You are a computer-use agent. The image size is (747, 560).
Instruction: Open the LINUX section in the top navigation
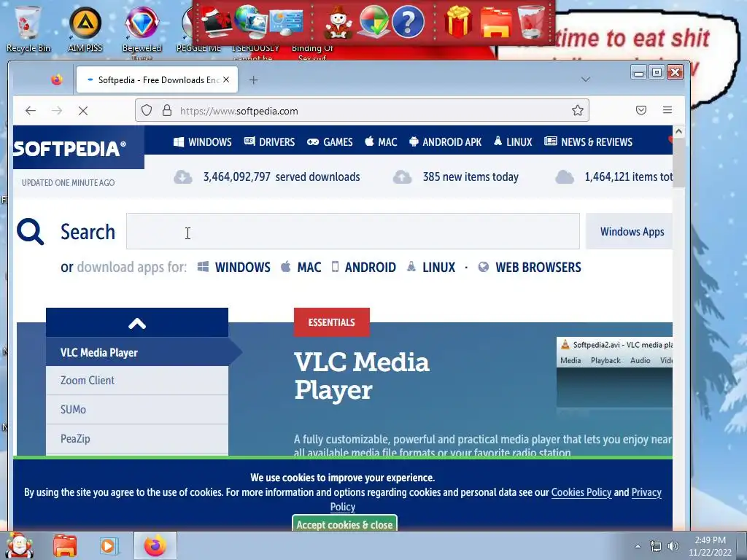tap(513, 142)
